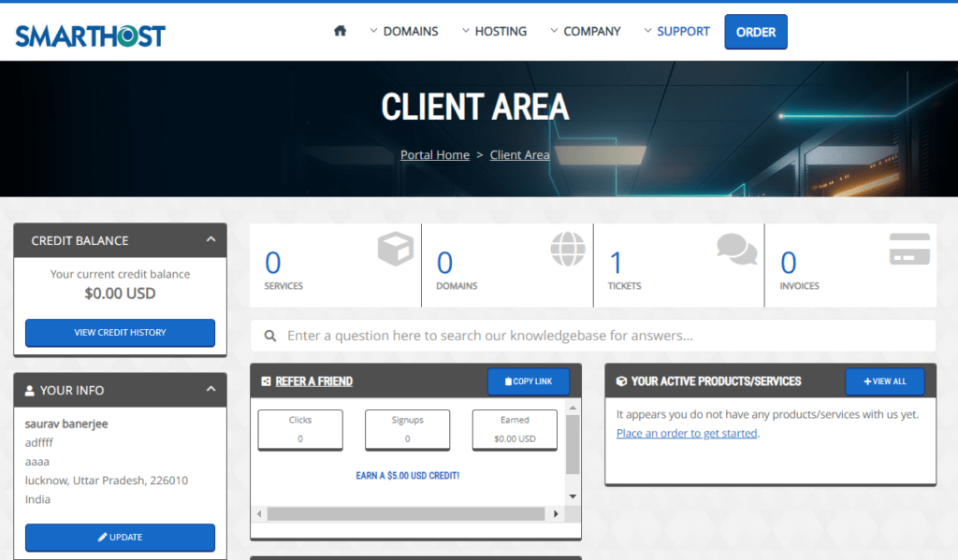Click the knowledgebase search magnifier icon

coord(270,336)
